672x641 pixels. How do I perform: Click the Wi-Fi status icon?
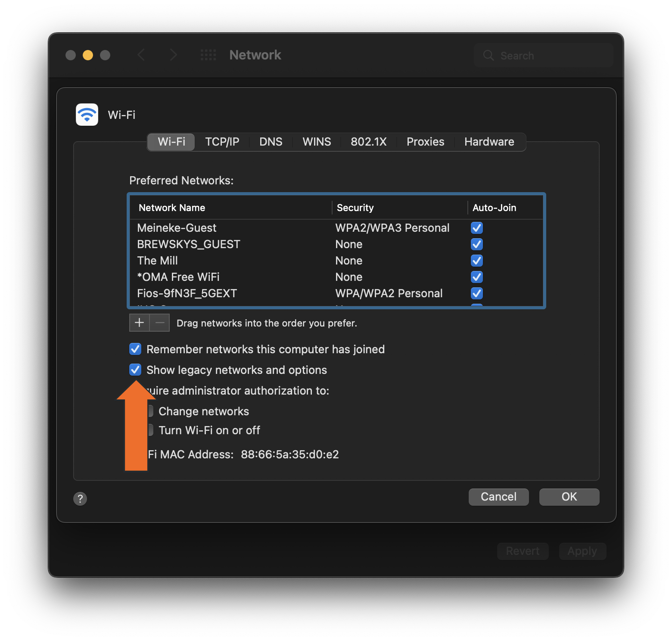[87, 115]
